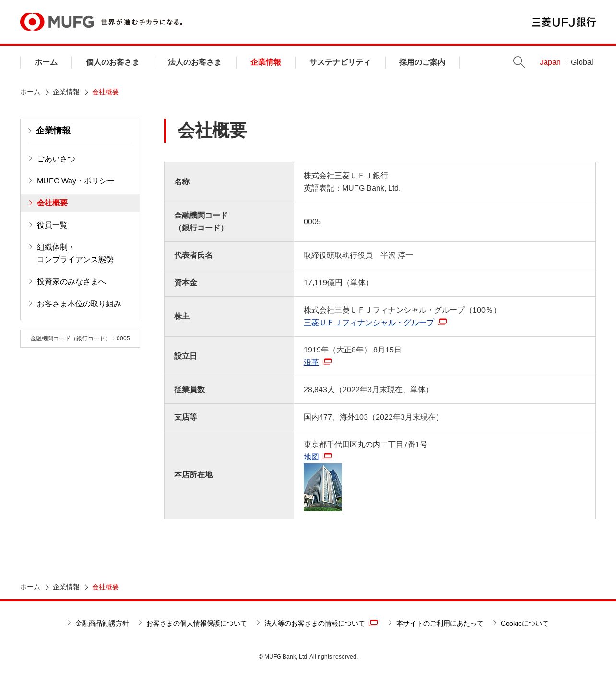Open お客さまの個人情報保護について footer link

(x=196, y=624)
